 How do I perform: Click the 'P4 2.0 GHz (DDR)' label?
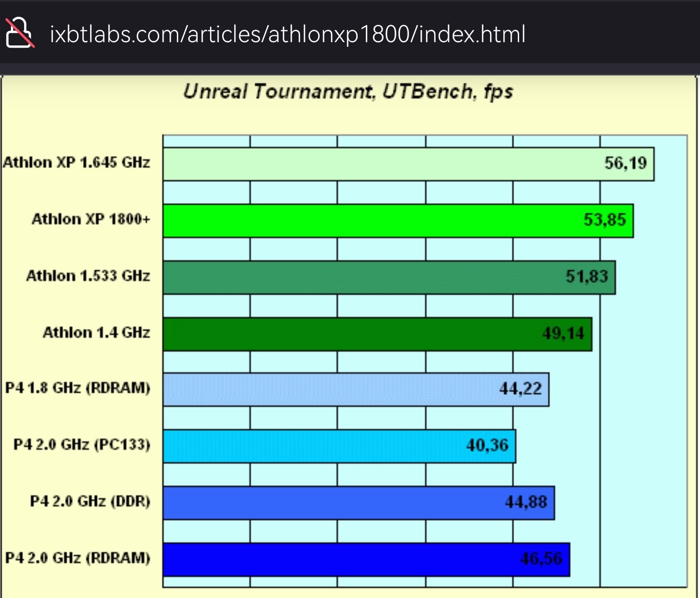pos(90,501)
